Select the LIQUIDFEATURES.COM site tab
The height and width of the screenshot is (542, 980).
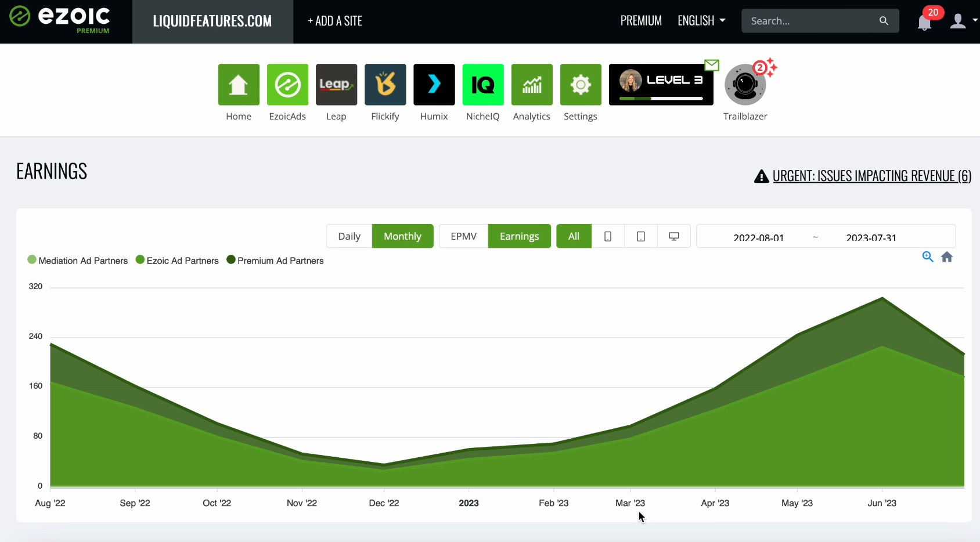click(212, 21)
